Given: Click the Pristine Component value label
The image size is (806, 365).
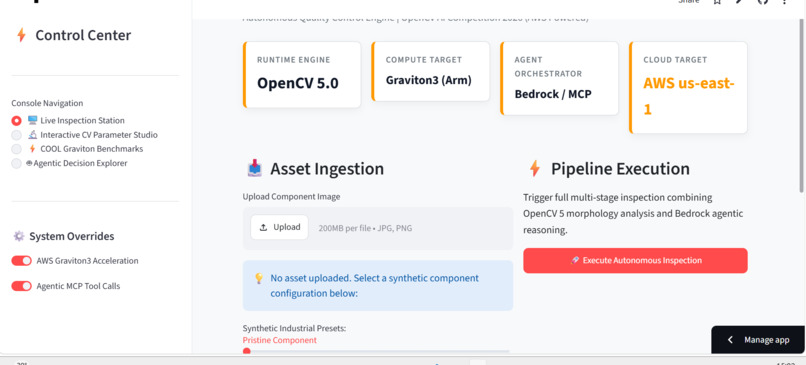Looking at the screenshot, I should point(280,340).
